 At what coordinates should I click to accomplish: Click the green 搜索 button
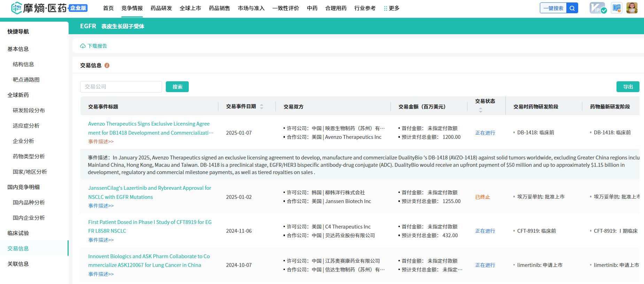click(x=177, y=87)
